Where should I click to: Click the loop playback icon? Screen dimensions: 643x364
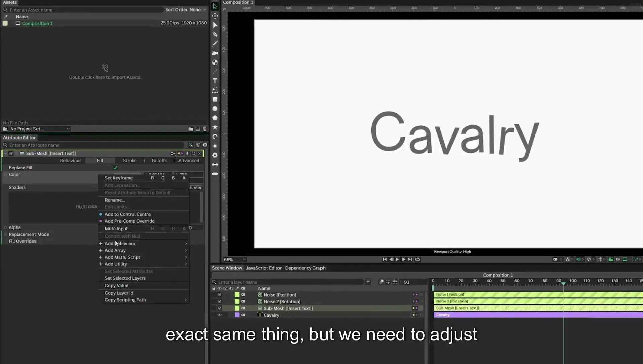pos(417,259)
